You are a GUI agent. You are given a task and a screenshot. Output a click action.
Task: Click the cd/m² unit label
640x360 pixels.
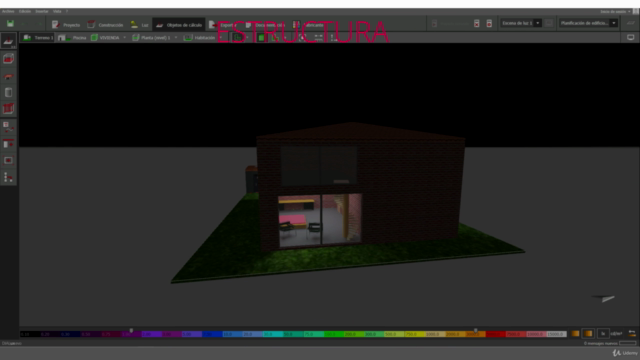[616, 333]
